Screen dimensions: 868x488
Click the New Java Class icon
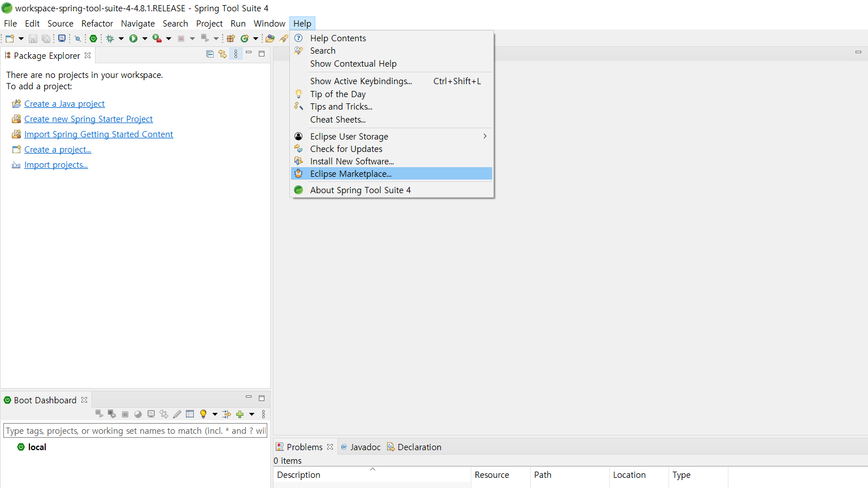[x=245, y=38]
